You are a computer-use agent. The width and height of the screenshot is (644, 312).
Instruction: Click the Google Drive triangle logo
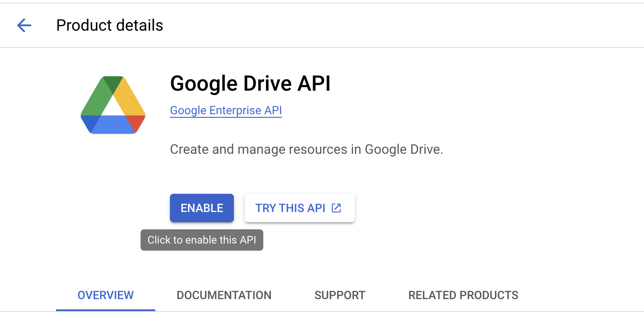tap(113, 105)
